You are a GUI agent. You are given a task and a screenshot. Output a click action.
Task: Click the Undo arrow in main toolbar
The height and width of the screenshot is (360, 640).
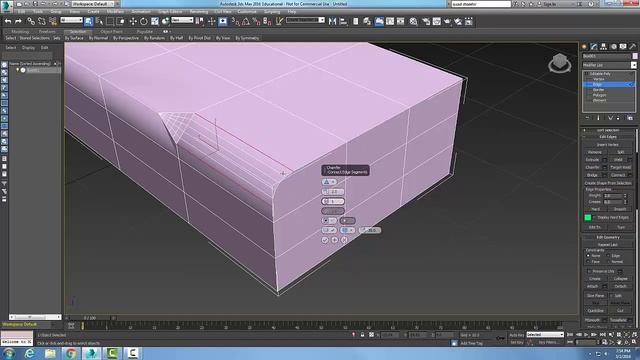(x=8, y=21)
